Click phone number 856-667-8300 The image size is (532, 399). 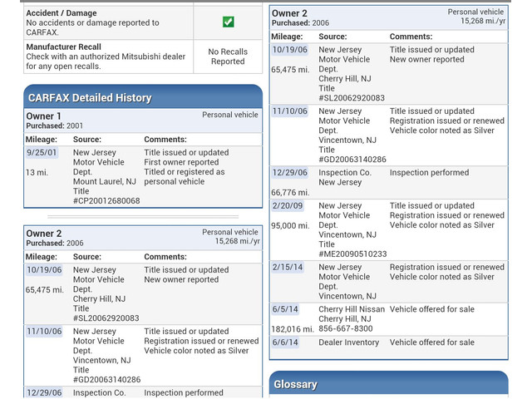346,328
